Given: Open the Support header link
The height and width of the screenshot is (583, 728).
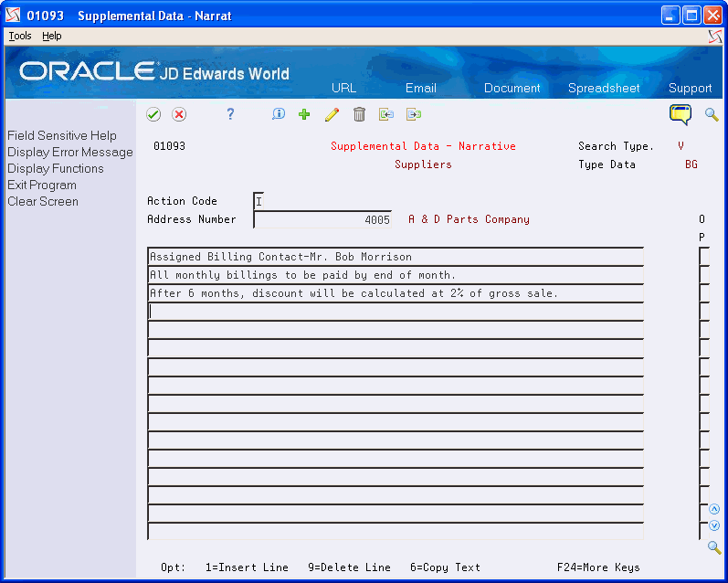Looking at the screenshot, I should click(690, 88).
